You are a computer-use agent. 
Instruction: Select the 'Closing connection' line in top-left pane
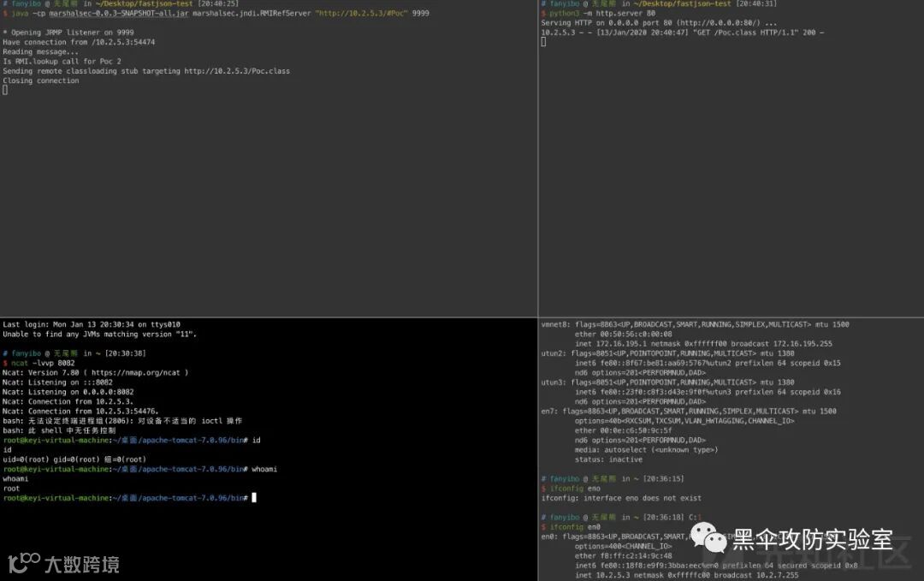tap(41, 80)
